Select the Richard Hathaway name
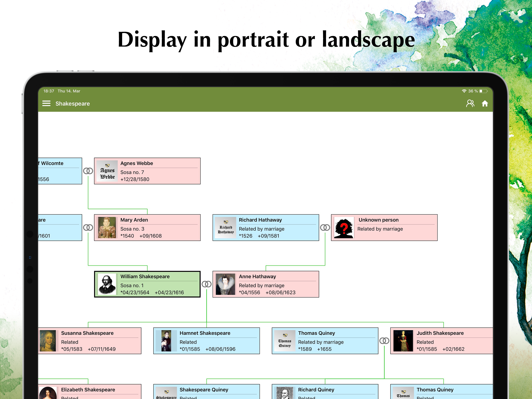 pos(260,220)
